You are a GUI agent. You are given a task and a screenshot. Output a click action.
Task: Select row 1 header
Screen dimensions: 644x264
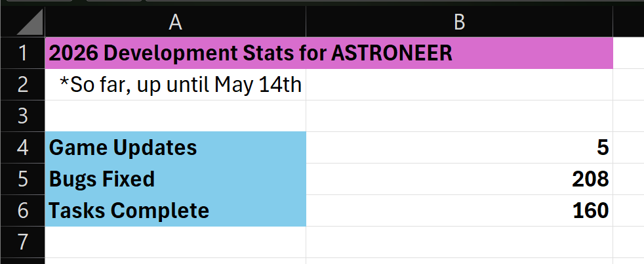[22, 53]
